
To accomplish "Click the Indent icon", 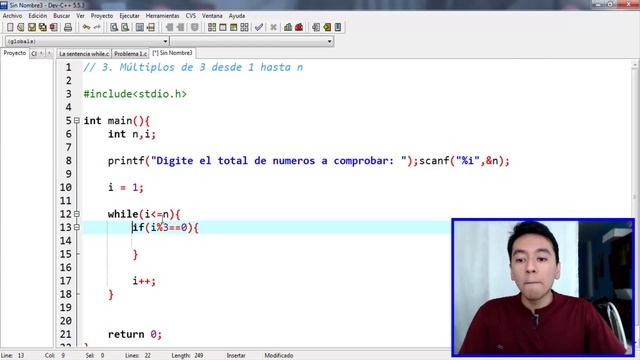I will [169, 27].
